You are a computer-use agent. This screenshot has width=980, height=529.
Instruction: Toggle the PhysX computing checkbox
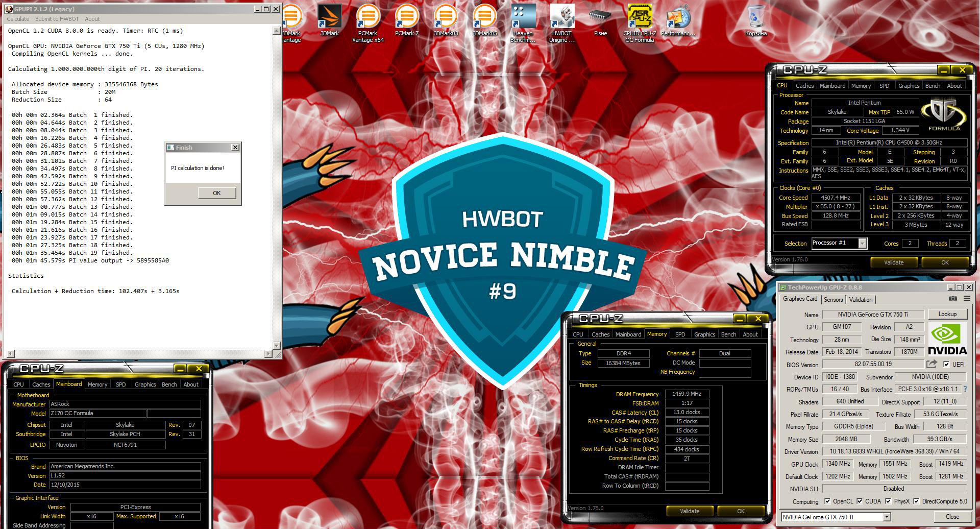[888, 501]
